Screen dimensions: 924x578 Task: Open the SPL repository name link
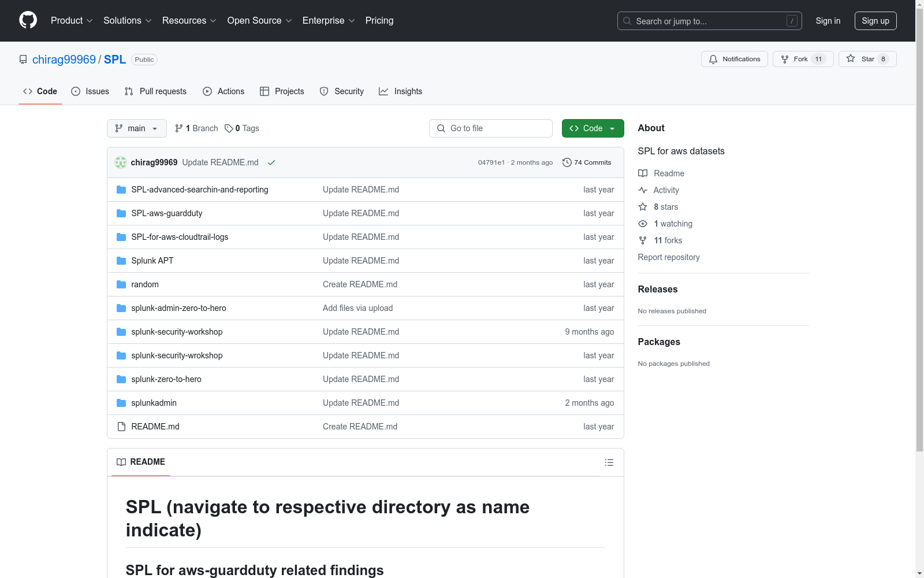[115, 60]
